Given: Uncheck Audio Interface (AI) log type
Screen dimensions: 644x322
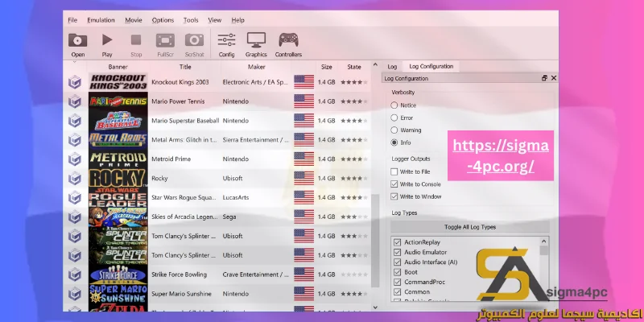Looking at the screenshot, I should pyautogui.click(x=397, y=262).
